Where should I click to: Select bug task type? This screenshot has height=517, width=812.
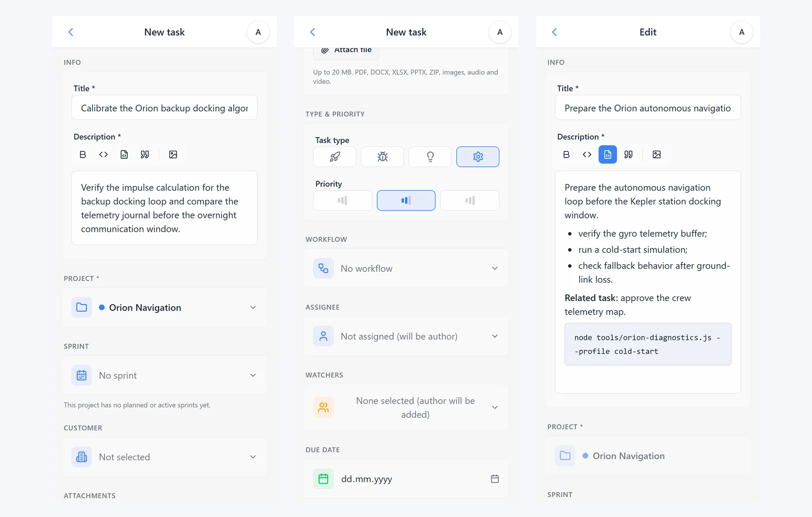pos(382,157)
